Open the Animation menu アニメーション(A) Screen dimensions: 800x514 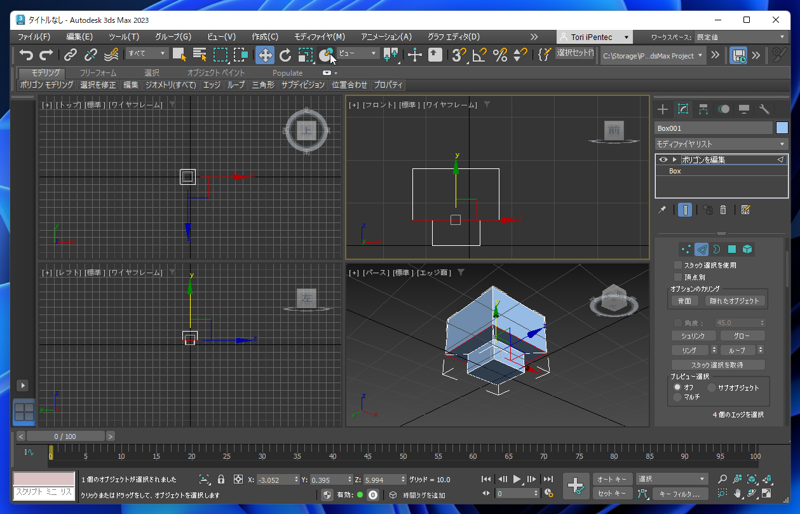pyautogui.click(x=386, y=37)
